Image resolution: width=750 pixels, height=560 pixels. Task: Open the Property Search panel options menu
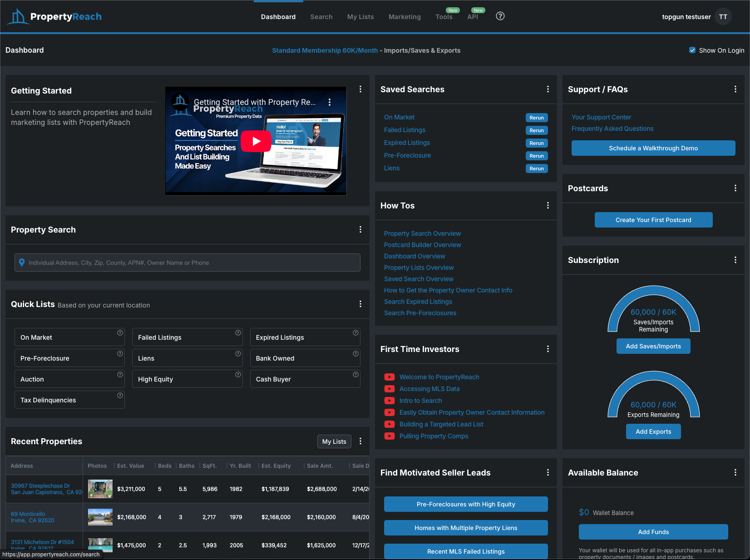[x=360, y=229]
